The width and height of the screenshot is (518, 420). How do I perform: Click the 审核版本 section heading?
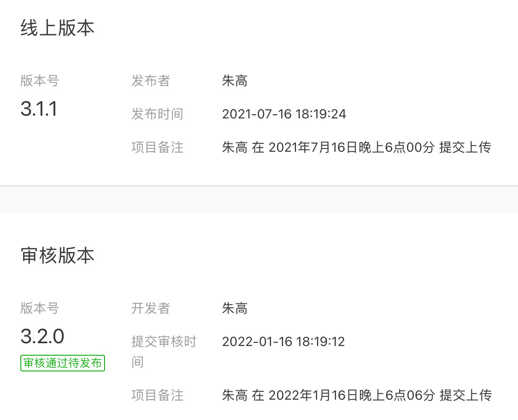[x=57, y=255]
